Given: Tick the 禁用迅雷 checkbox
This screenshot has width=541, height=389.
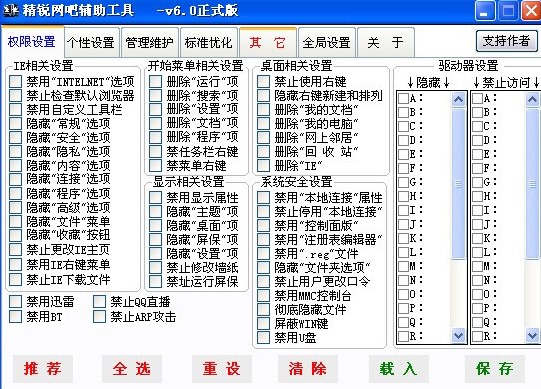Looking at the screenshot, I should tap(16, 302).
